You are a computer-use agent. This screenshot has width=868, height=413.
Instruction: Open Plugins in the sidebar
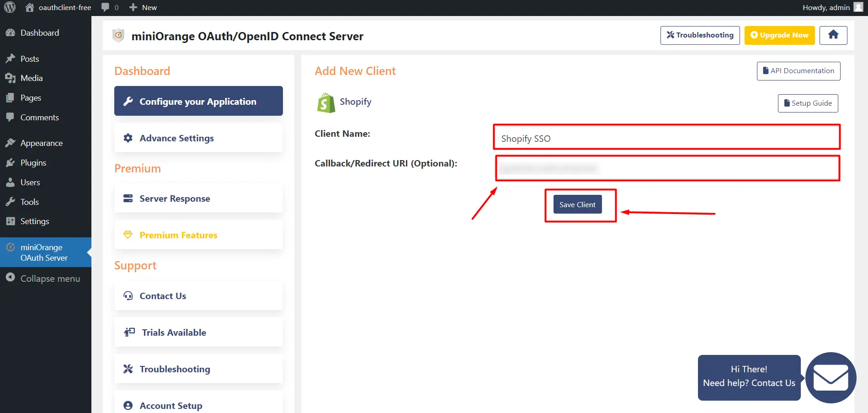pos(46,163)
